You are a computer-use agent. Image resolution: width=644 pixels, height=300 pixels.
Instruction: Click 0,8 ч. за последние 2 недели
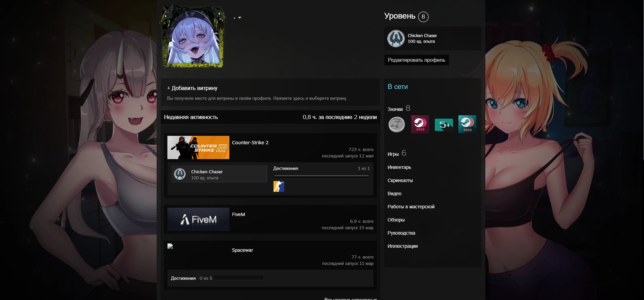pyautogui.click(x=340, y=117)
